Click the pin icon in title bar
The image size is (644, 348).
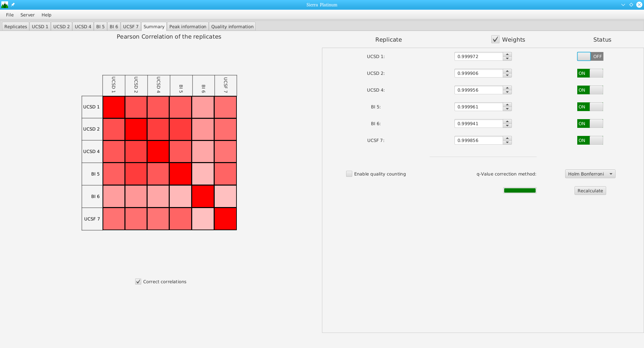click(x=13, y=5)
